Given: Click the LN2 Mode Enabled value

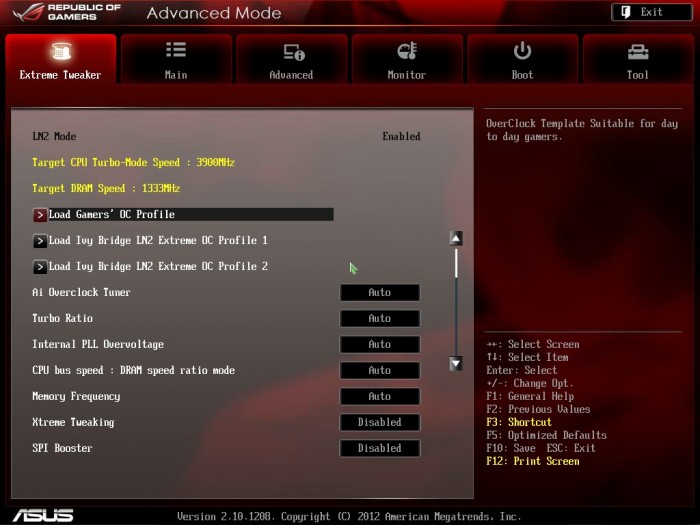Looking at the screenshot, I should click(401, 136).
